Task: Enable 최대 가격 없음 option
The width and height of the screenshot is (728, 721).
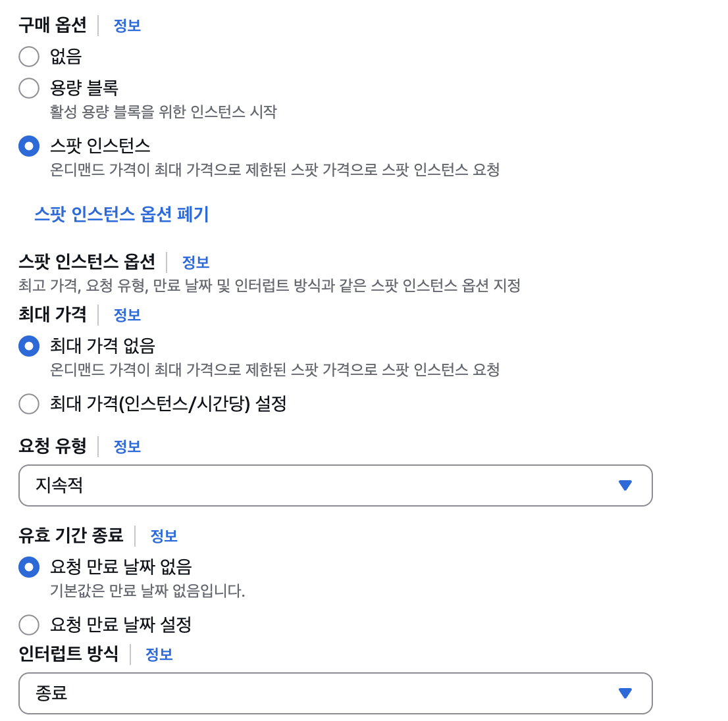Action: pyautogui.click(x=29, y=346)
